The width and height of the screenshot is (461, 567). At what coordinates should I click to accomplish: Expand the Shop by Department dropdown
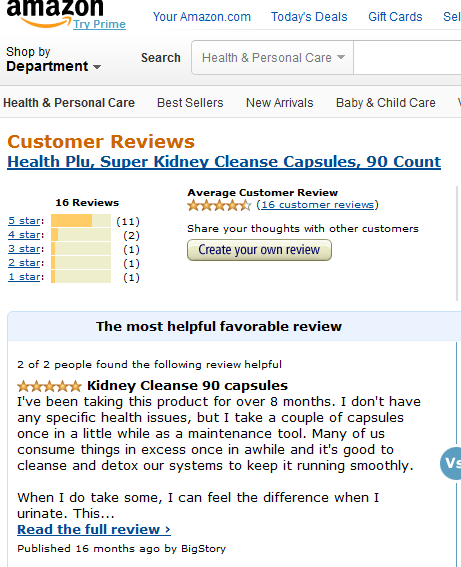coord(53,59)
